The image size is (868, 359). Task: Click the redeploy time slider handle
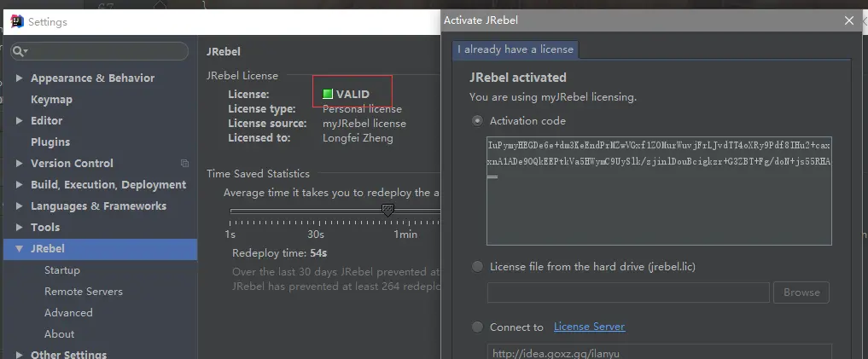(388, 211)
